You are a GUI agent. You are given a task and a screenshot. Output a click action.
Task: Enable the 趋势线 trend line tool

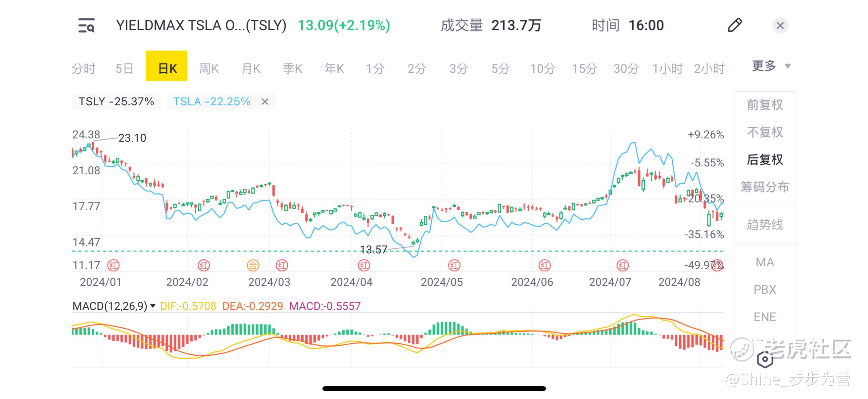pos(765,225)
